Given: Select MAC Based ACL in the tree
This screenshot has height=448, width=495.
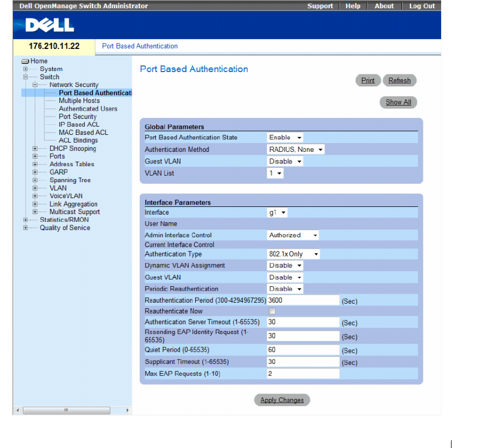Looking at the screenshot, I should (84, 133).
